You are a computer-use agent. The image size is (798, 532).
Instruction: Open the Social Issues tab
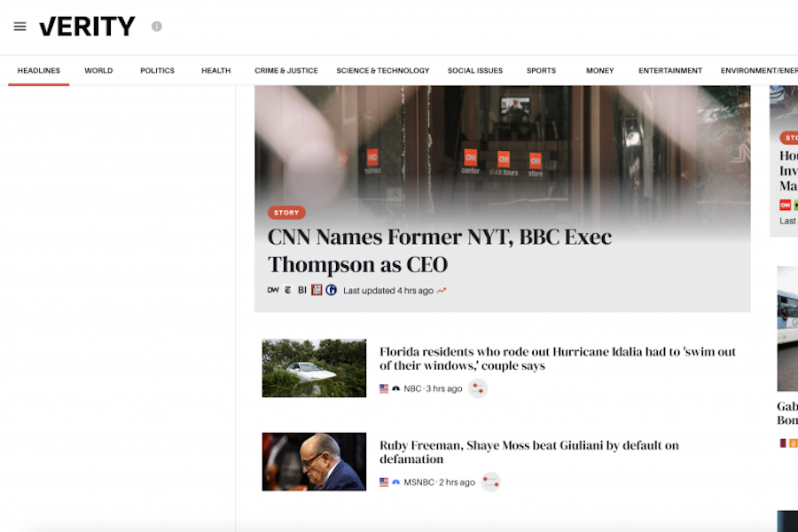475,71
